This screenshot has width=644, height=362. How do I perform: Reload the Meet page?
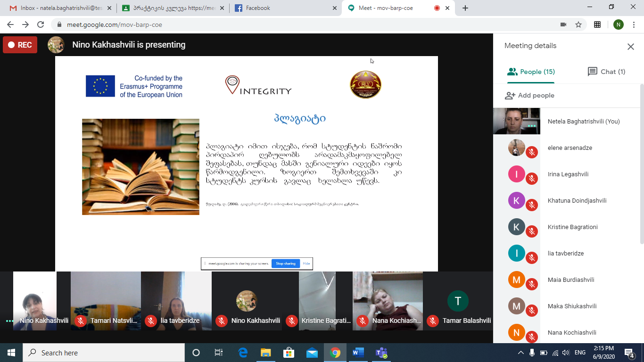click(41, 25)
